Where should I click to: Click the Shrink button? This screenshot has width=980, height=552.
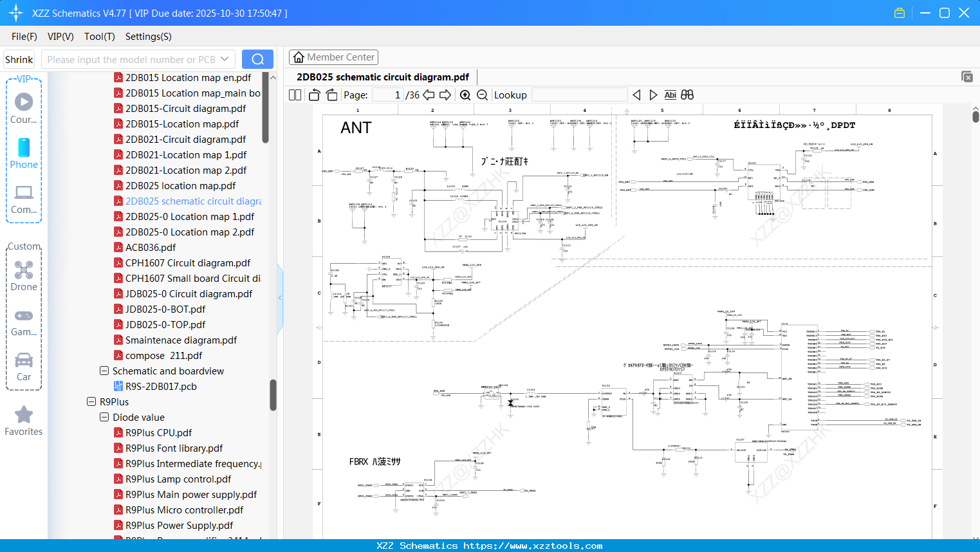[19, 59]
